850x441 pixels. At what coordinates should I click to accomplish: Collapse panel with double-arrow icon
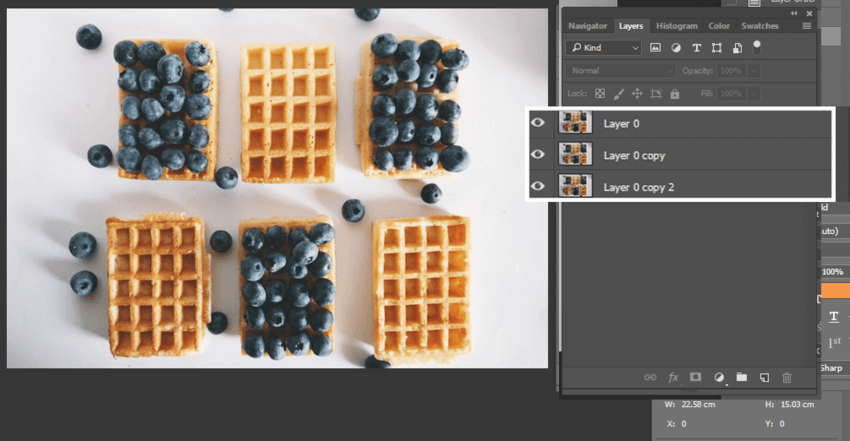click(794, 14)
